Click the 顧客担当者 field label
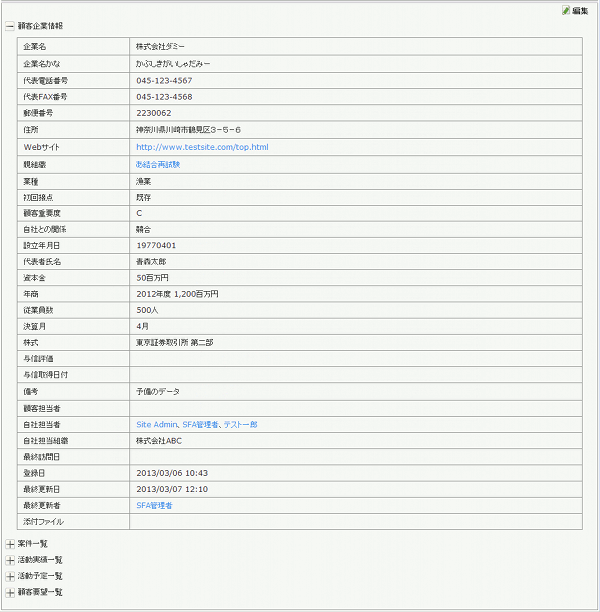Image resolution: width=600 pixels, height=612 pixels. pyautogui.click(x=42, y=408)
